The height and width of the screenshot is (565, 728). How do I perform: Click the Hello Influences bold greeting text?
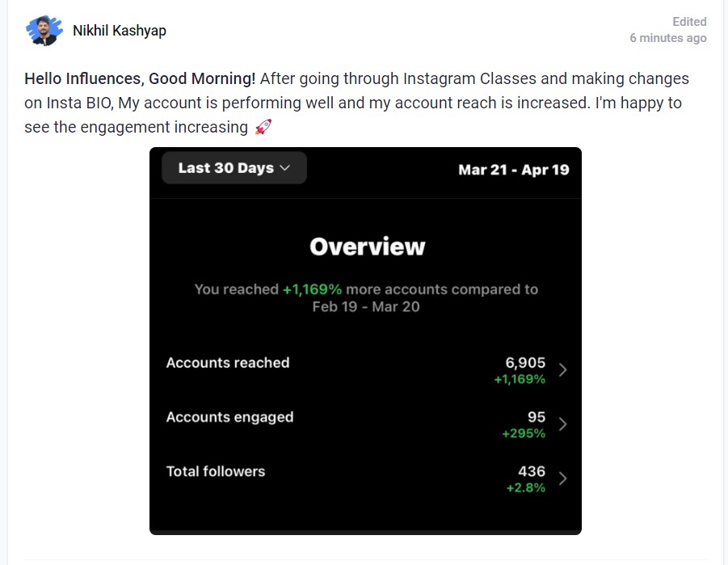pos(140,78)
